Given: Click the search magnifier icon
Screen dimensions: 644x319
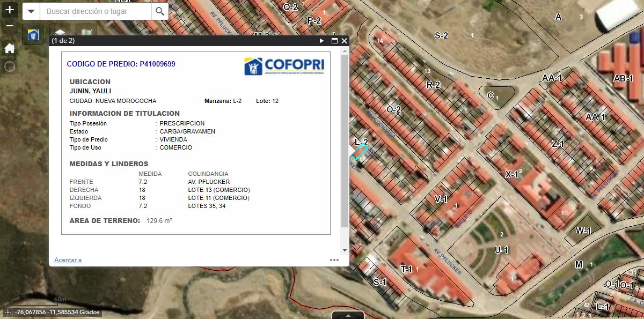Looking at the screenshot, I should 159,11.
